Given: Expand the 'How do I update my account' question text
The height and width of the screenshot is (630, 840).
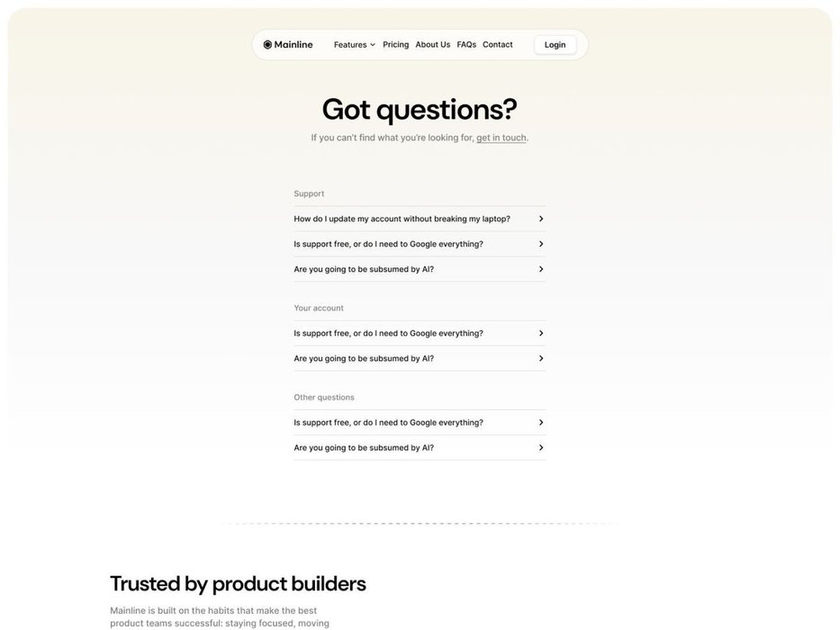Looking at the screenshot, I should click(402, 219).
